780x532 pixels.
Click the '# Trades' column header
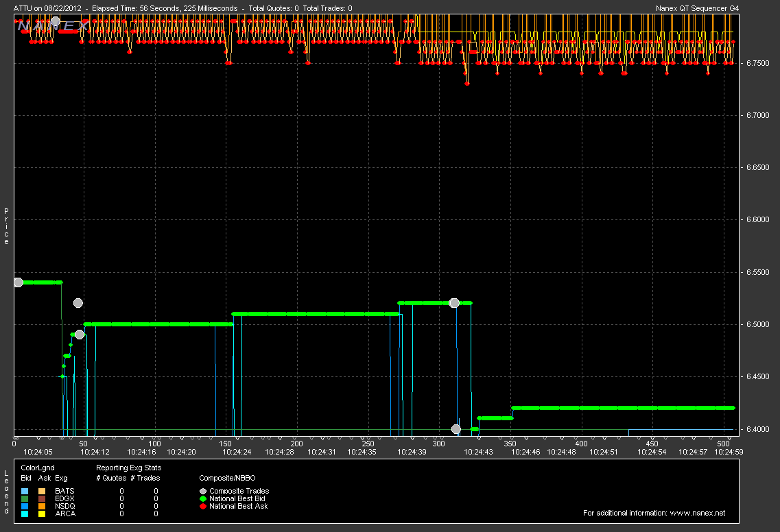pyautogui.click(x=145, y=479)
